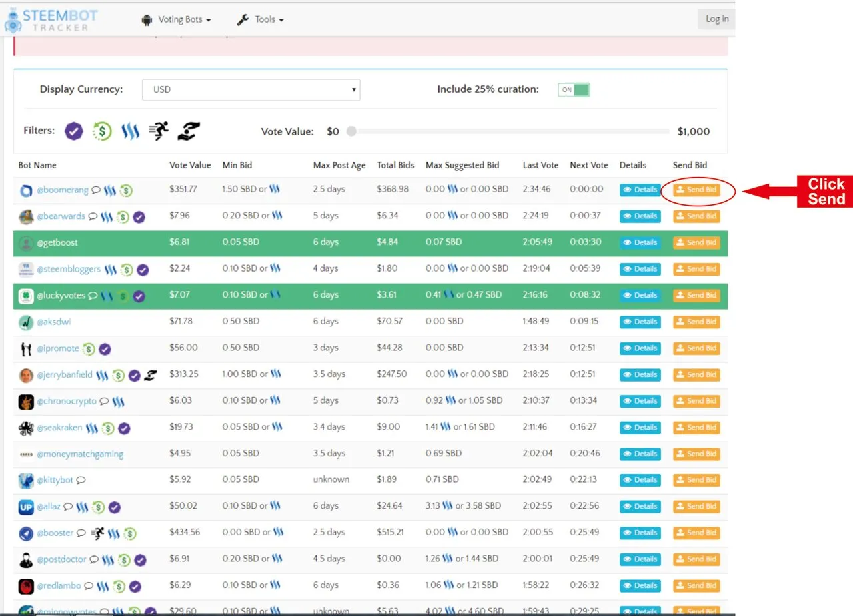
Task: Click the @jerrybanfield profile photo
Action: click(26, 375)
